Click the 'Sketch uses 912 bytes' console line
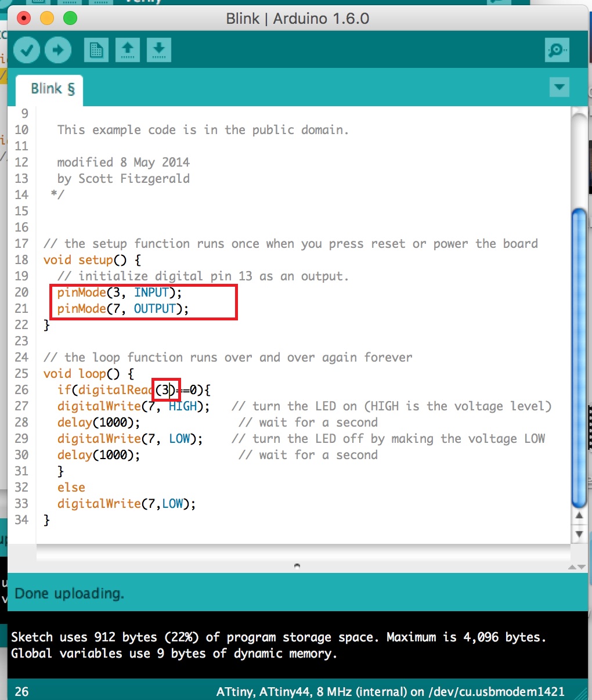This screenshot has width=592, height=700. [x=279, y=637]
